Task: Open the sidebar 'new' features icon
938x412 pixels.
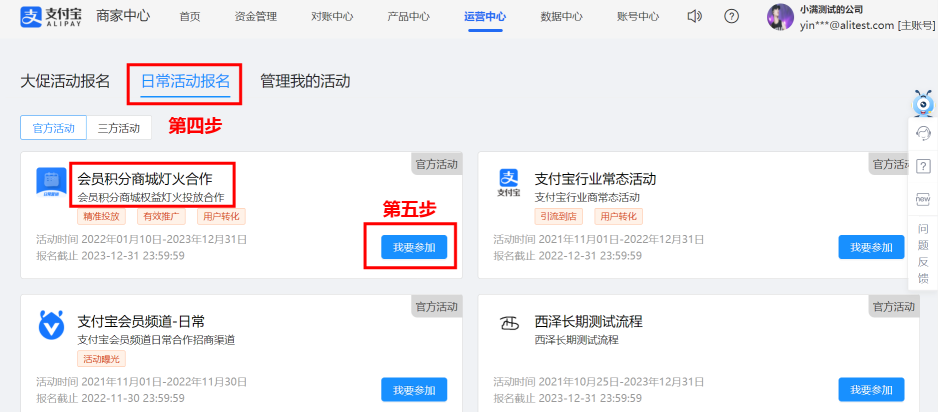Action: pyautogui.click(x=924, y=199)
